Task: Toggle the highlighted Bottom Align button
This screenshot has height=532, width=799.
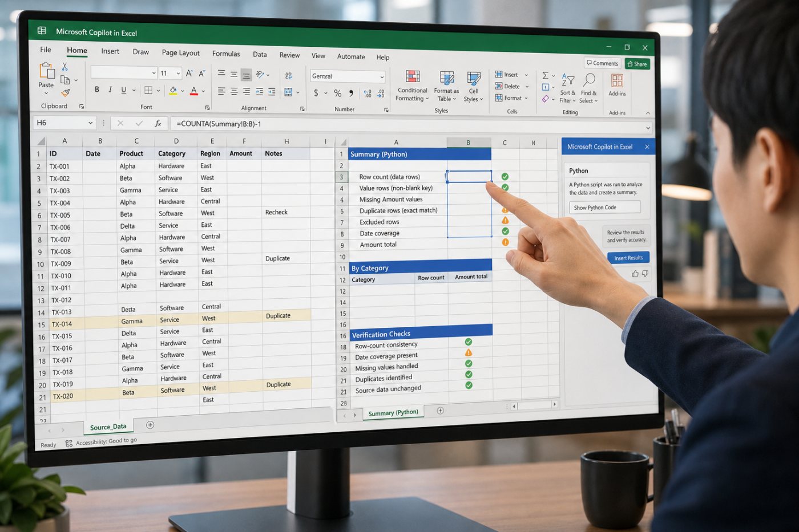Action: (x=246, y=75)
